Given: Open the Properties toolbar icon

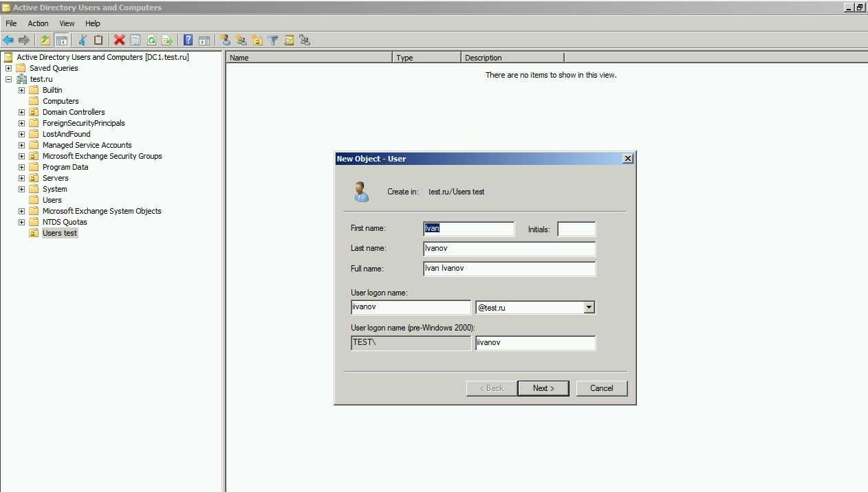Looking at the screenshot, I should (135, 41).
